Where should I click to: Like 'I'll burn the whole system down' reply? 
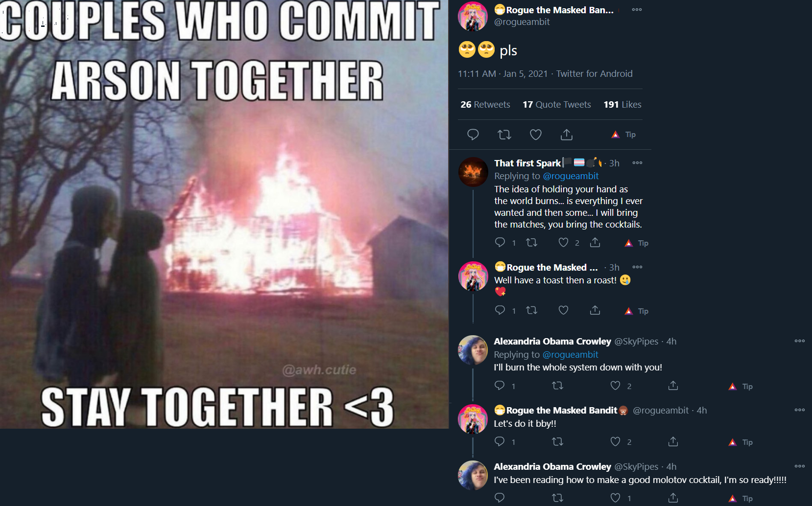point(616,386)
